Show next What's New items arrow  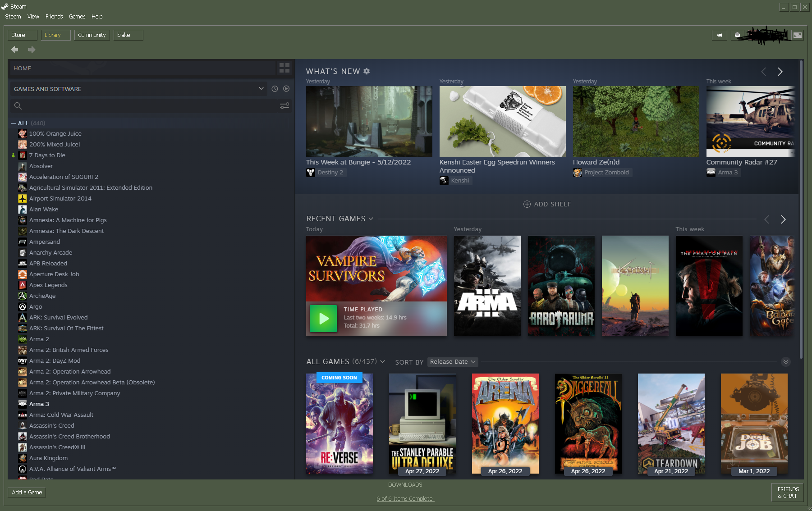780,72
